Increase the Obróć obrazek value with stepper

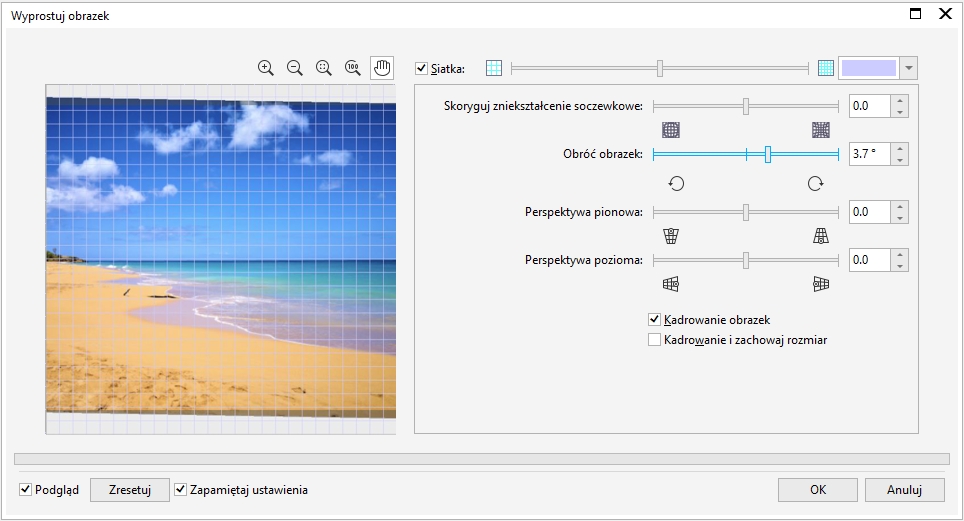(x=901, y=149)
